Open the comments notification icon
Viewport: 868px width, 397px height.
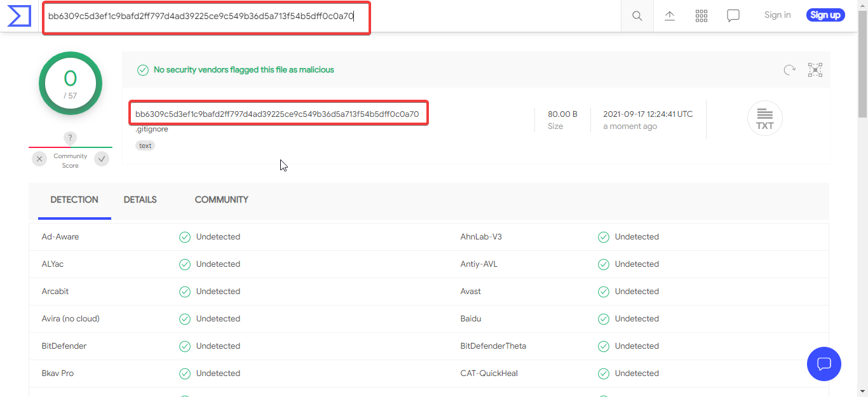pyautogui.click(x=733, y=16)
